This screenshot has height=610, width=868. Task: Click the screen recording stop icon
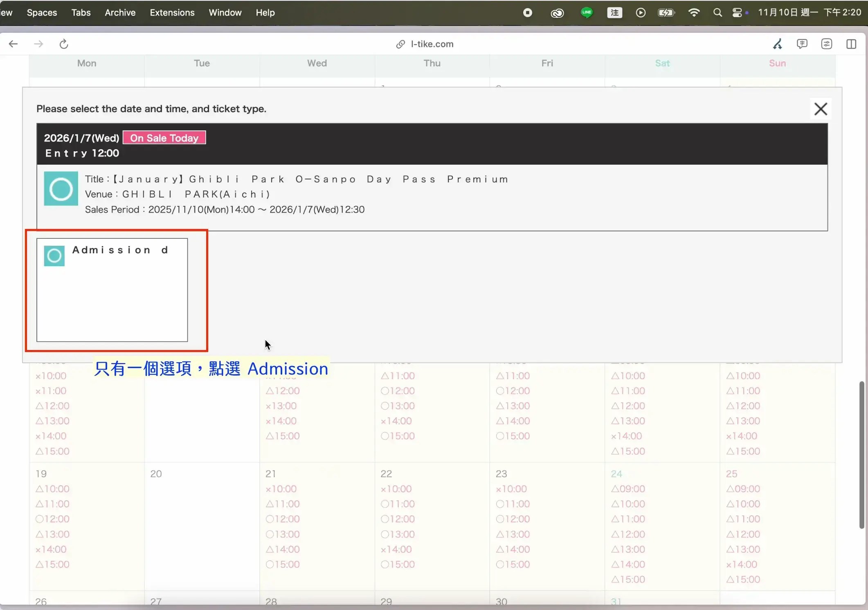pos(528,13)
